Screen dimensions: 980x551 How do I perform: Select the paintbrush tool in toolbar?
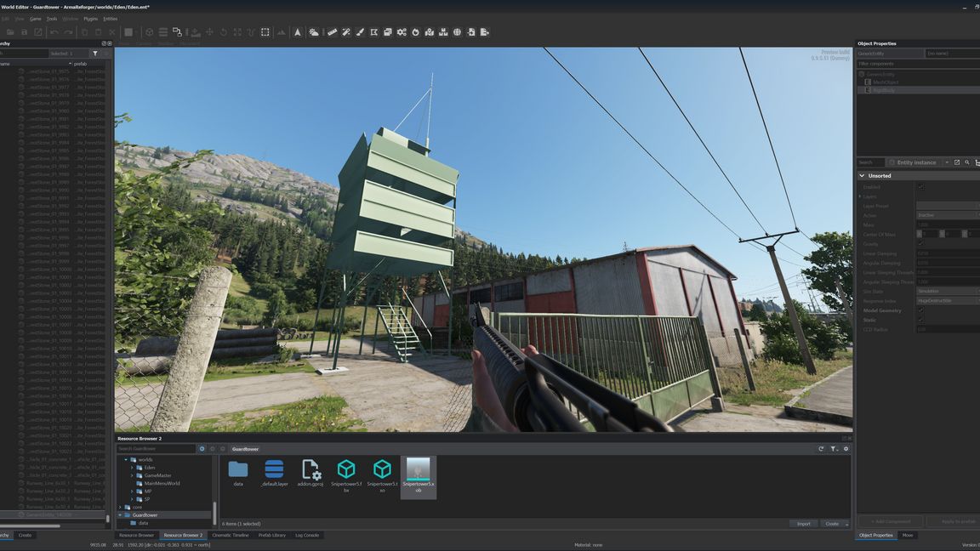tap(360, 32)
